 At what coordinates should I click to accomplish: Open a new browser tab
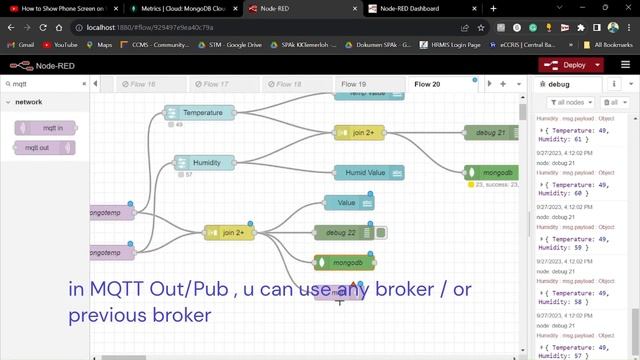493,9
